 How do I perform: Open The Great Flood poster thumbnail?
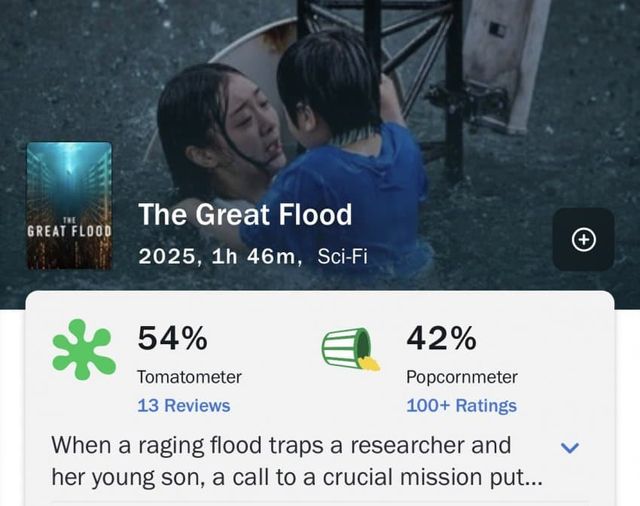(x=69, y=206)
